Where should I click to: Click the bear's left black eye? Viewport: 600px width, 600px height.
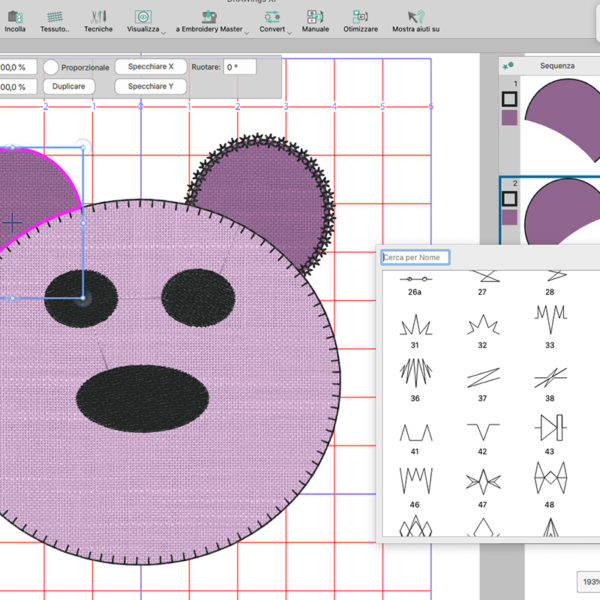tap(81, 298)
